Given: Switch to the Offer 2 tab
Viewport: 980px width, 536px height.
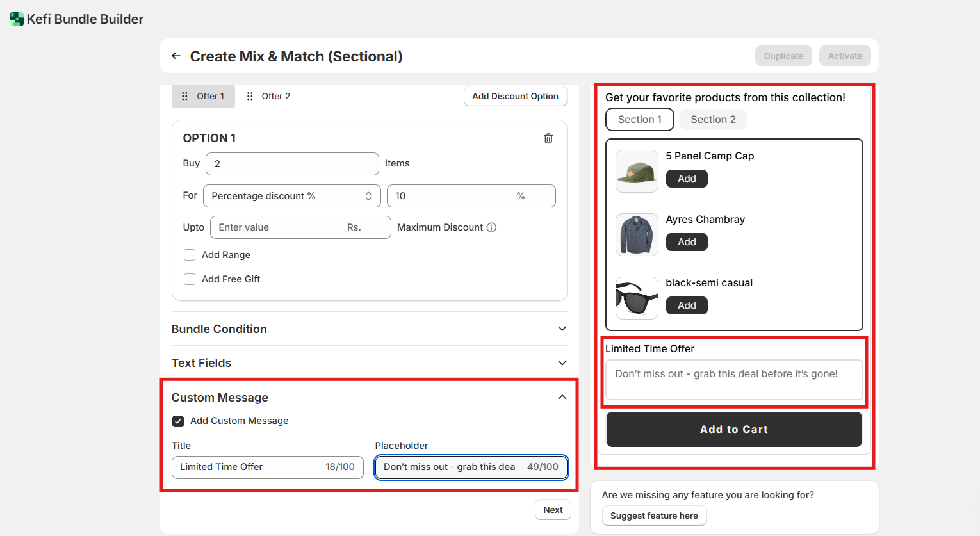Looking at the screenshot, I should (x=275, y=96).
